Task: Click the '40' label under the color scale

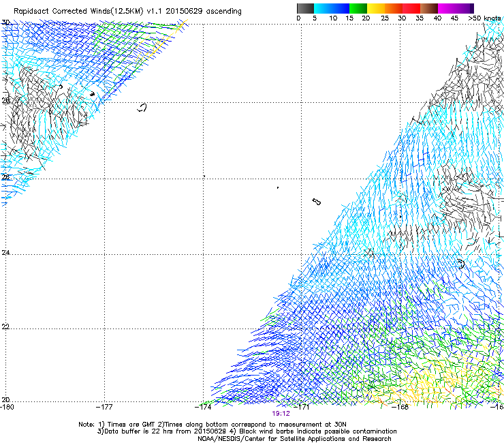Action: [x=437, y=18]
